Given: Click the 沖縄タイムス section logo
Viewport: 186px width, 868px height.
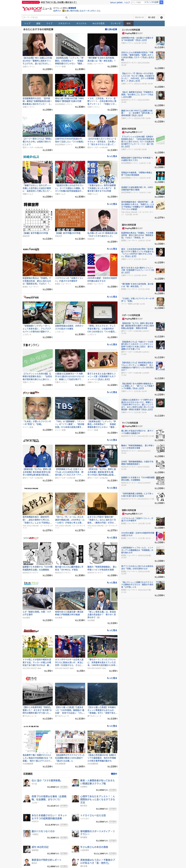Looking at the screenshot, I should click(x=31, y=157).
